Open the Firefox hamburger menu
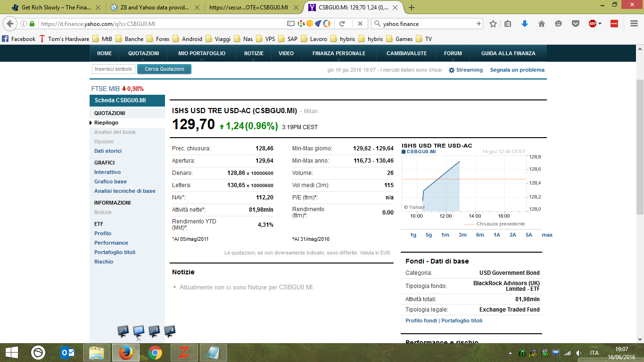Image resolution: width=644 pixels, height=362 pixels. point(634,24)
